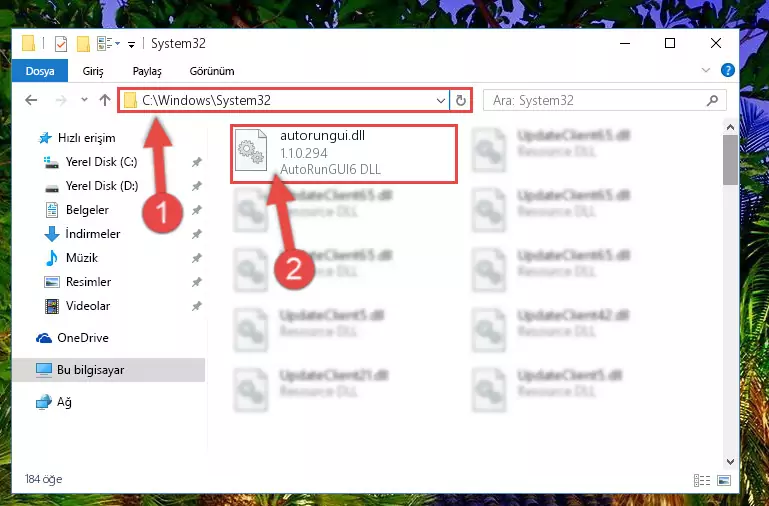The width and height of the screenshot is (769, 506).
Task: Click the scroll down arrow
Action: coord(730,462)
